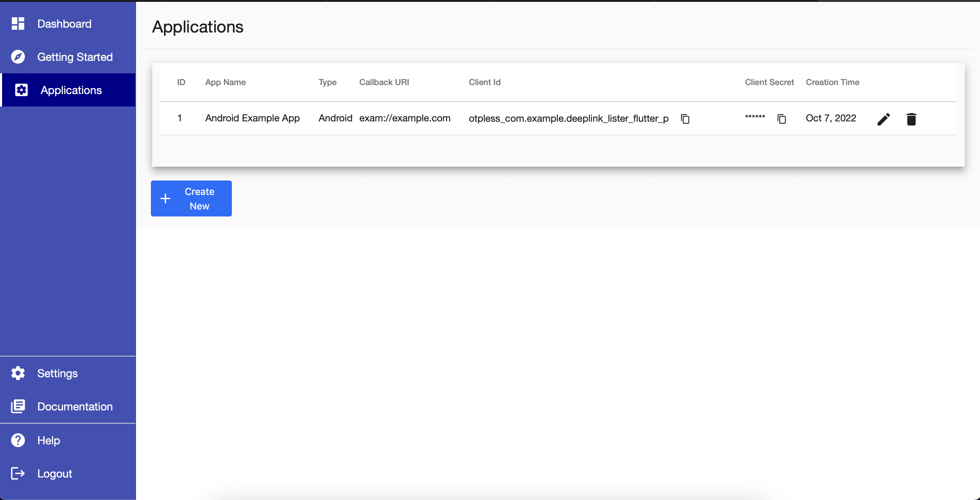Click the Documentation pages icon
The width and height of the screenshot is (980, 500).
18,406
